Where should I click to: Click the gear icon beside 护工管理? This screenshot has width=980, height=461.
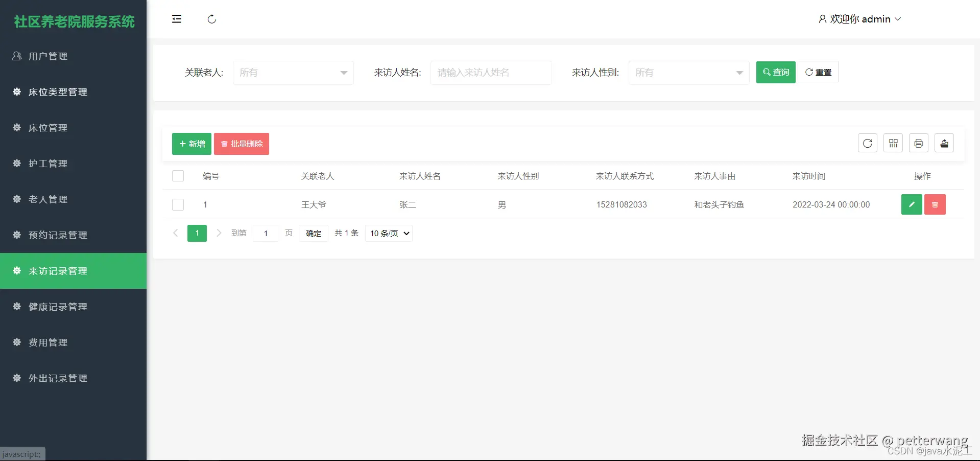[x=17, y=163]
